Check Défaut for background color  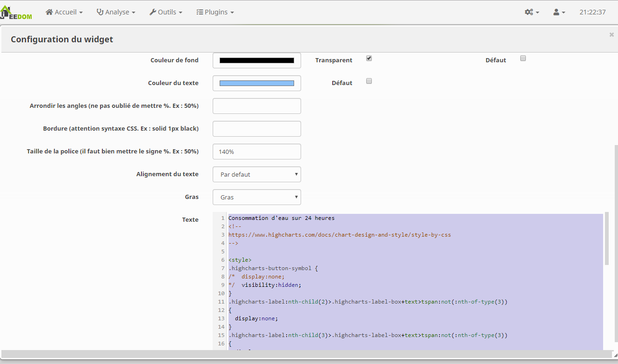523,59
